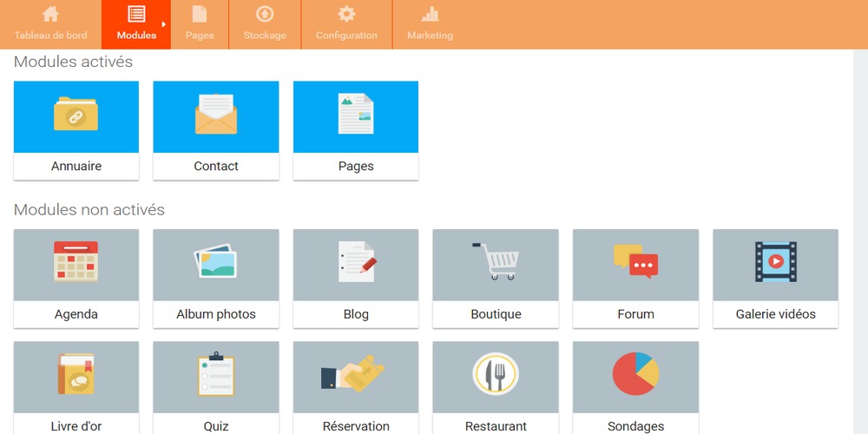Image resolution: width=868 pixels, height=434 pixels.
Task: Click the Réservation ticket hand icon
Action: tap(352, 374)
